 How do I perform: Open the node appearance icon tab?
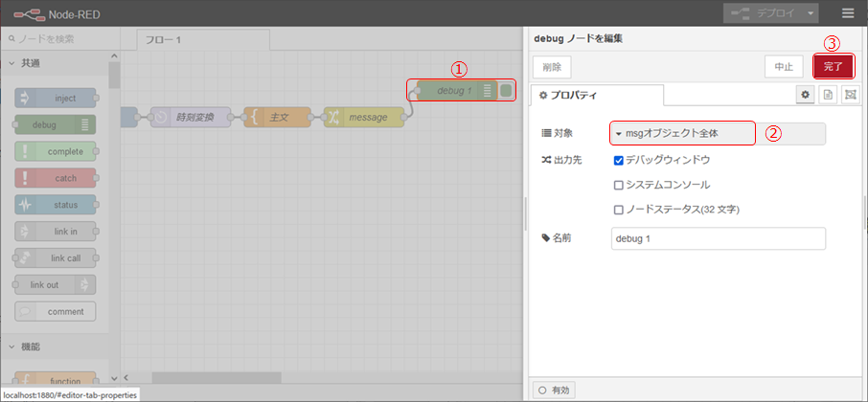tap(851, 95)
